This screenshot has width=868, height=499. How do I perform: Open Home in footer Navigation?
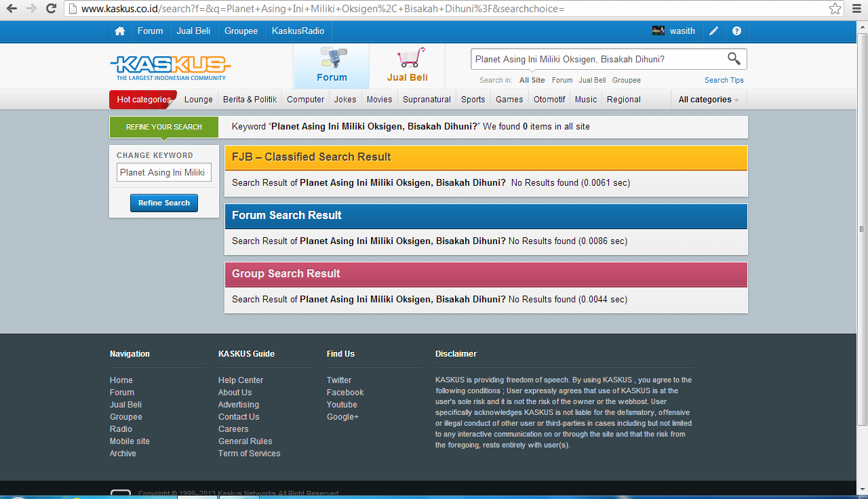pos(121,380)
